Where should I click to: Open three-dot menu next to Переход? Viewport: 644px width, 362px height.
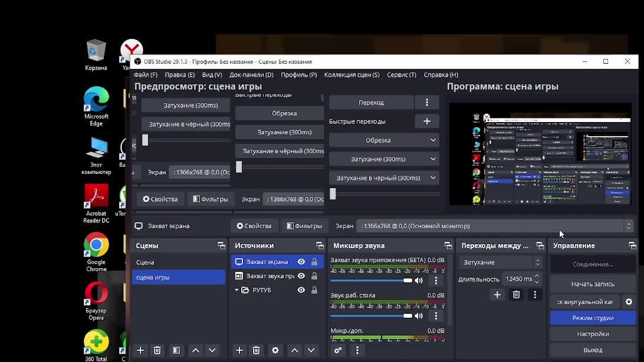(x=427, y=103)
